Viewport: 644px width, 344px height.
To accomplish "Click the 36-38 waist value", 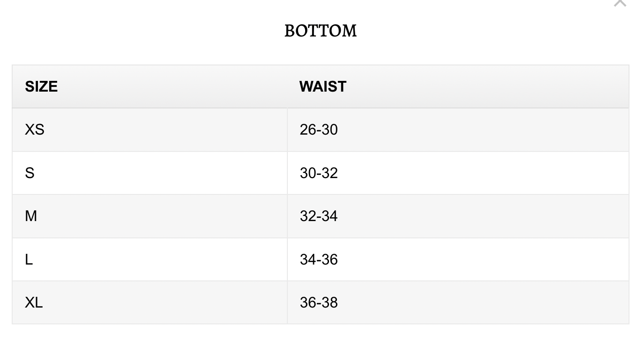I will 318,302.
